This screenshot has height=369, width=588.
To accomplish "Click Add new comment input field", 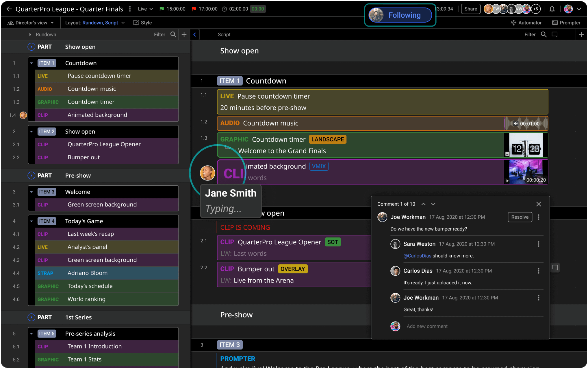I will pyautogui.click(x=427, y=326).
